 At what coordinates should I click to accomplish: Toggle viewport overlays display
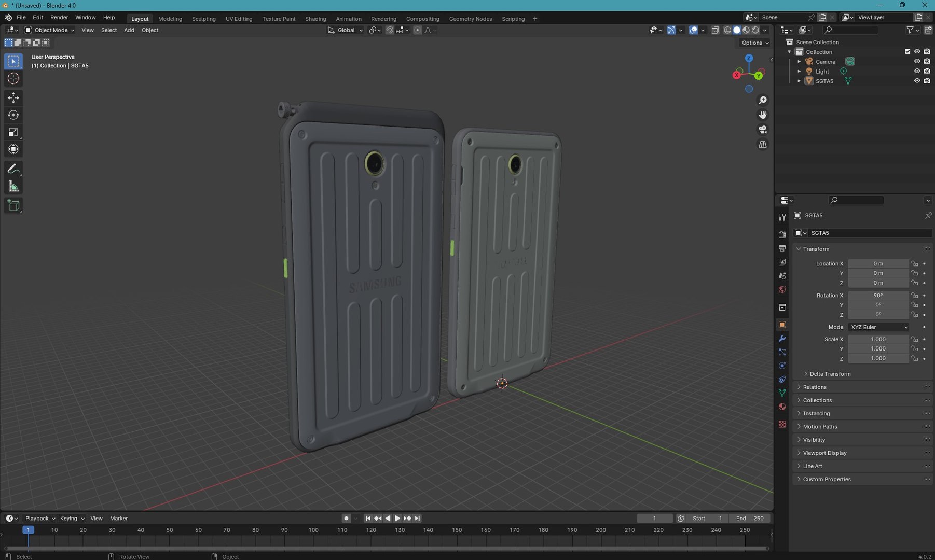pyautogui.click(x=693, y=30)
